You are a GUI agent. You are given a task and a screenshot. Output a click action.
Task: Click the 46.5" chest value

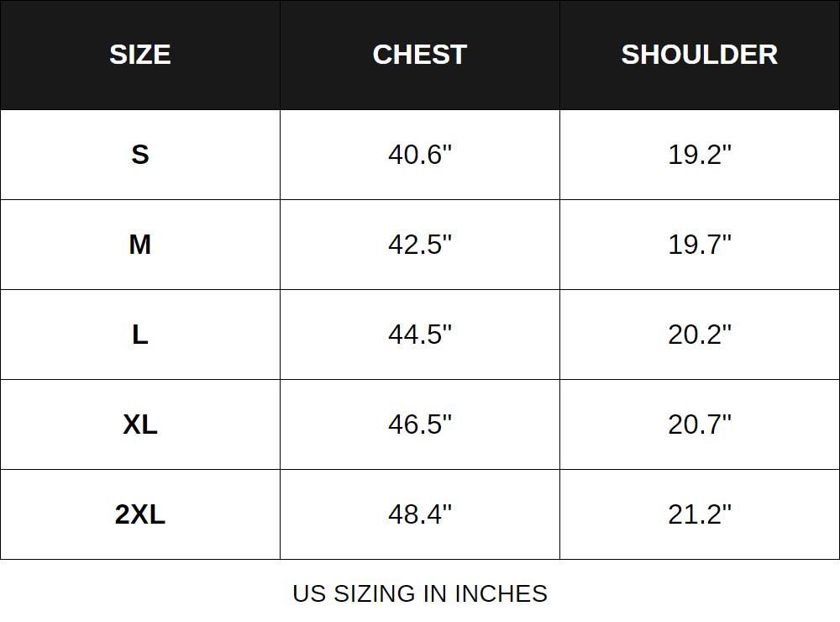(419, 424)
